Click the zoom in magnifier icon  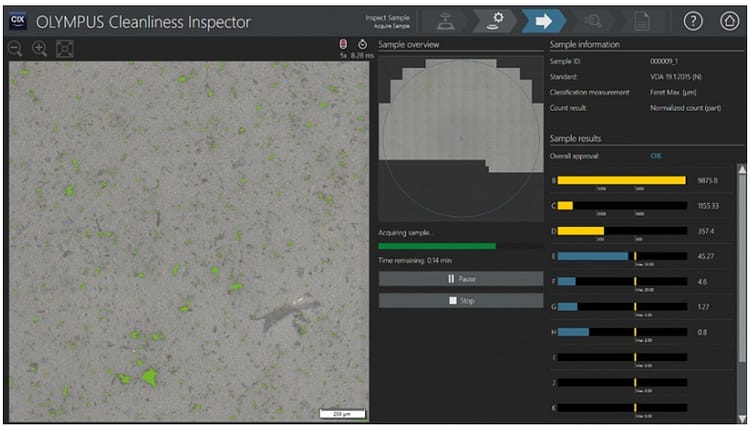(40, 48)
